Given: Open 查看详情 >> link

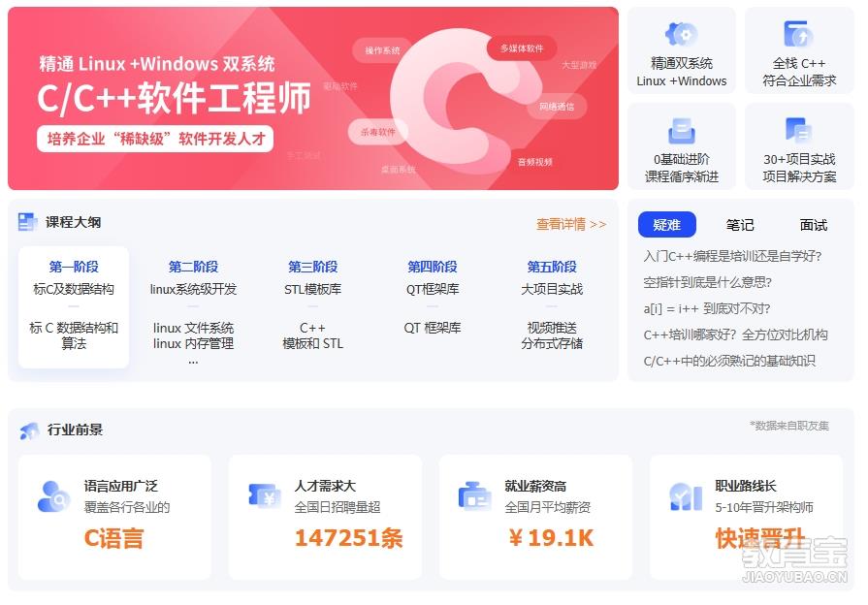Looking at the screenshot, I should point(570,224).
